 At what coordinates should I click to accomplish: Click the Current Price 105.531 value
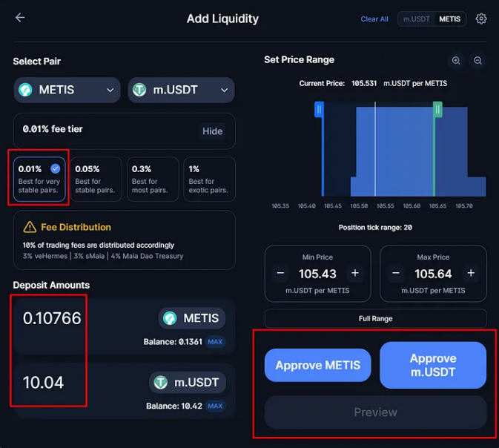point(364,83)
